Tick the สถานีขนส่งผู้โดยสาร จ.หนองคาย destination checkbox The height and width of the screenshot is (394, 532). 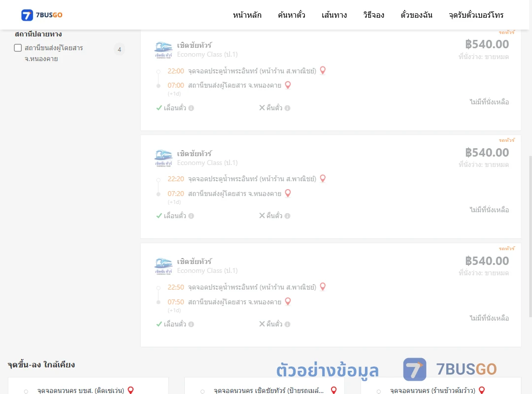(18, 48)
